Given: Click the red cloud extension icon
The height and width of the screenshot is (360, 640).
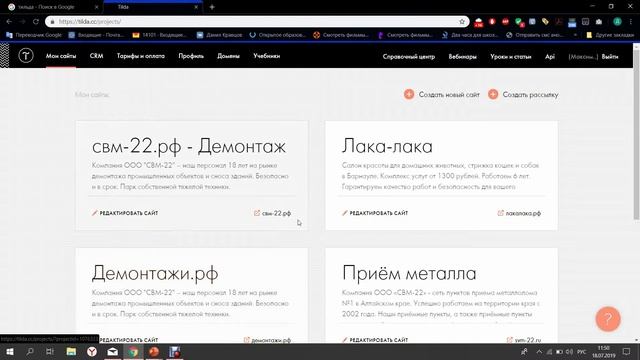Looking at the screenshot, I should click(x=478, y=22).
